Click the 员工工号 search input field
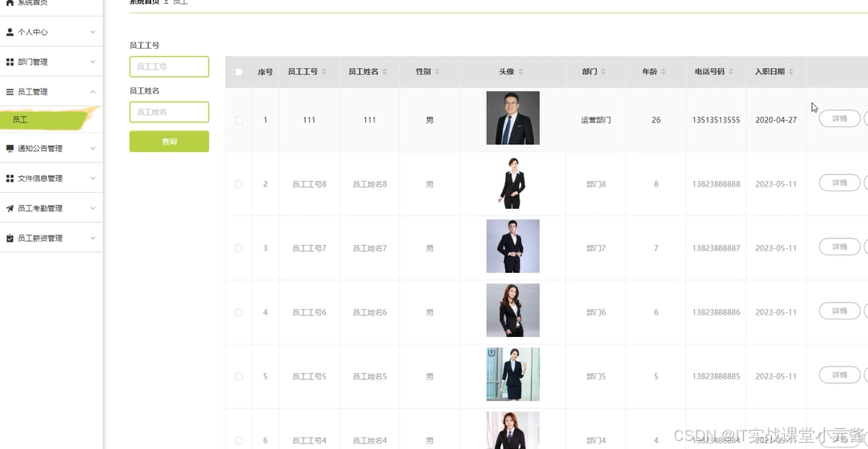The width and height of the screenshot is (868, 449). [170, 66]
